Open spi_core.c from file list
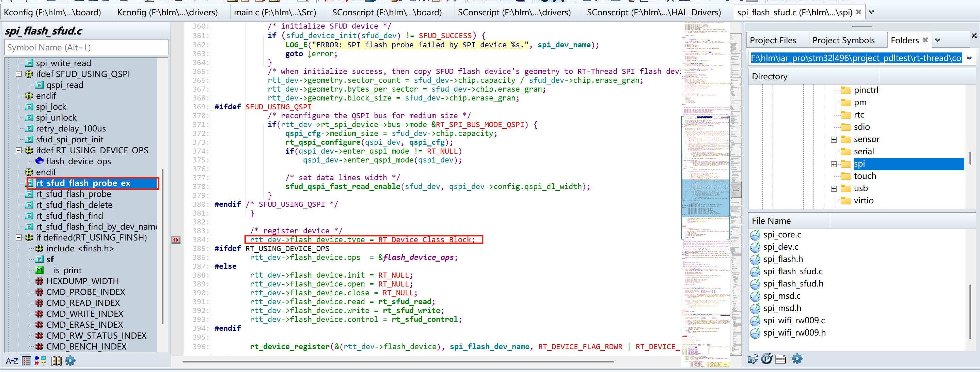Viewport: 980px width, 372px height. pyautogui.click(x=782, y=235)
